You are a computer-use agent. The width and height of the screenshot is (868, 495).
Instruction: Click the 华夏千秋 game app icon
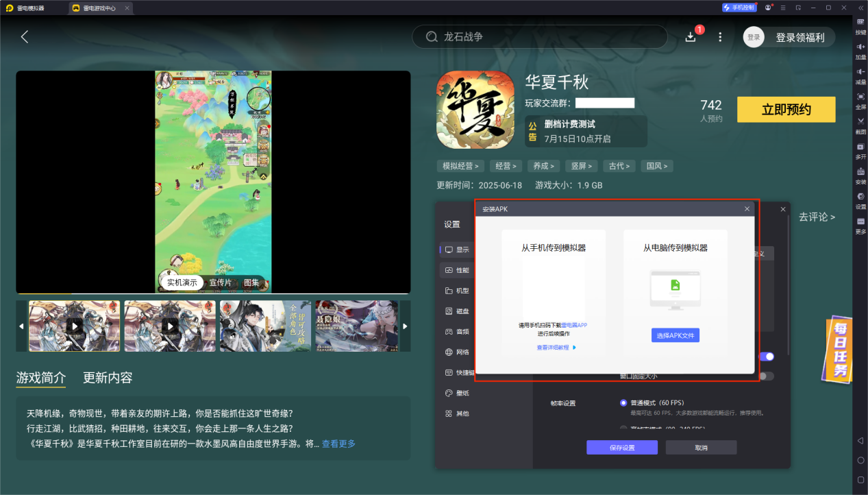point(475,110)
